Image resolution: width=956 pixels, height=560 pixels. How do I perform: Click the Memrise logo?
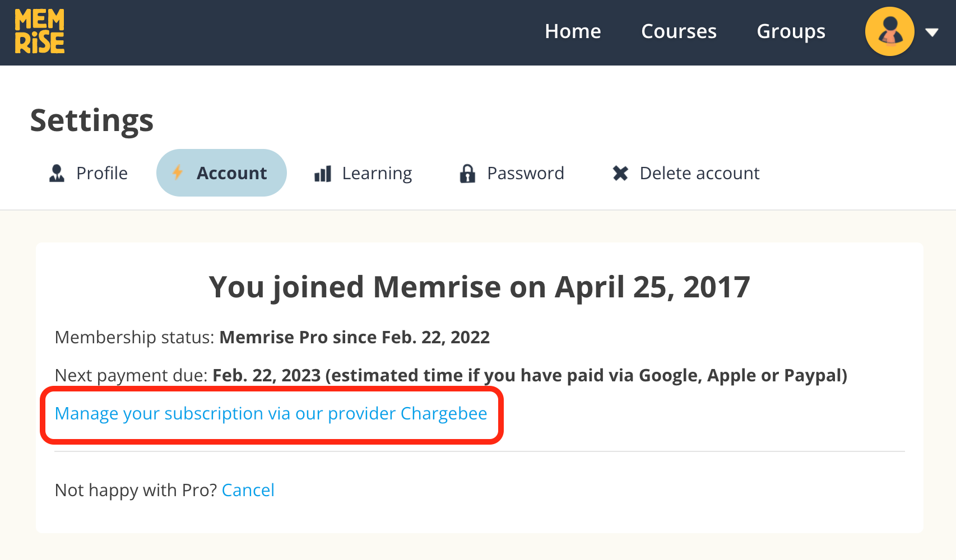(40, 31)
